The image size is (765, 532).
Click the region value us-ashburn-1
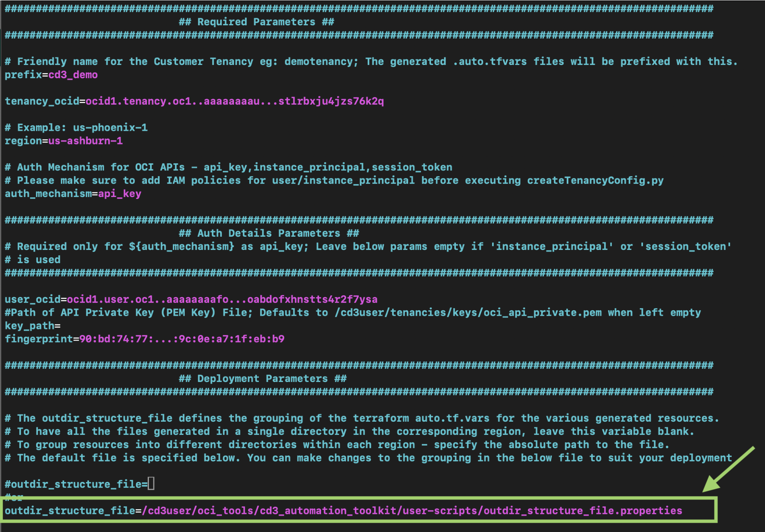[85, 141]
